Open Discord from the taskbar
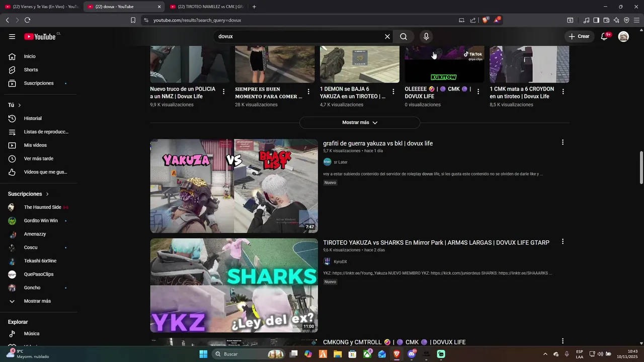 point(412,354)
